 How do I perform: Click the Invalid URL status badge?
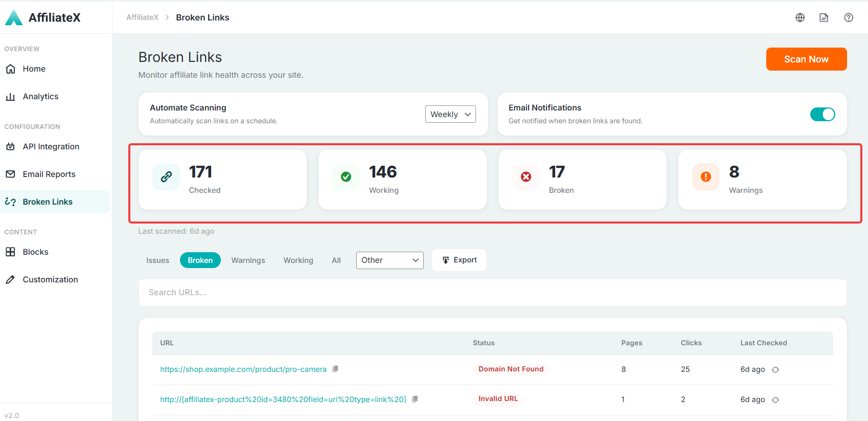[498, 398]
